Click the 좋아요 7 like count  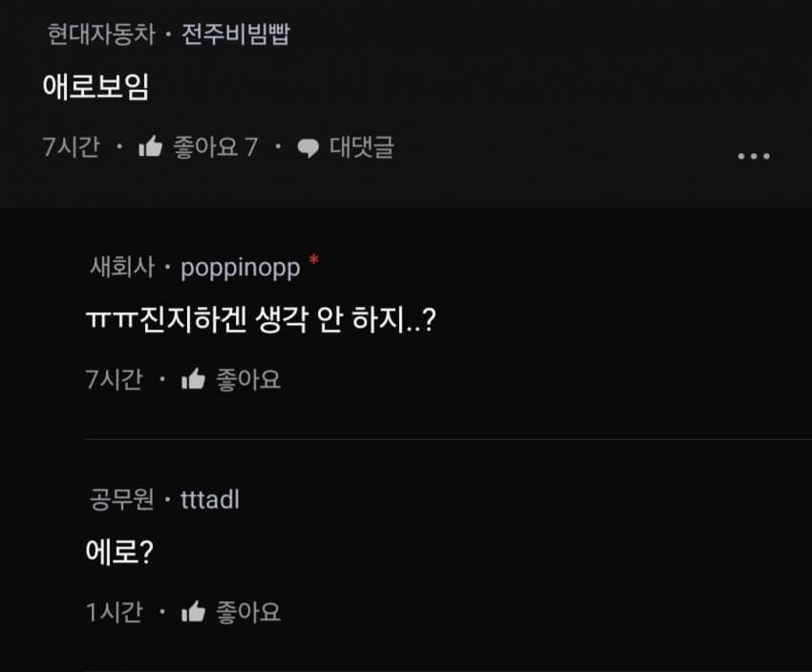[x=216, y=146]
